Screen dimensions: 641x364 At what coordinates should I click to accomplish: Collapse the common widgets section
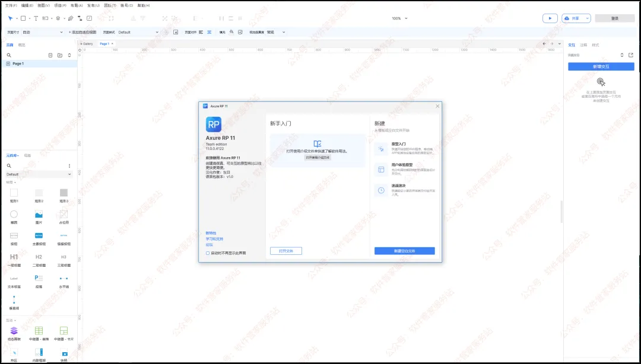pos(11,183)
